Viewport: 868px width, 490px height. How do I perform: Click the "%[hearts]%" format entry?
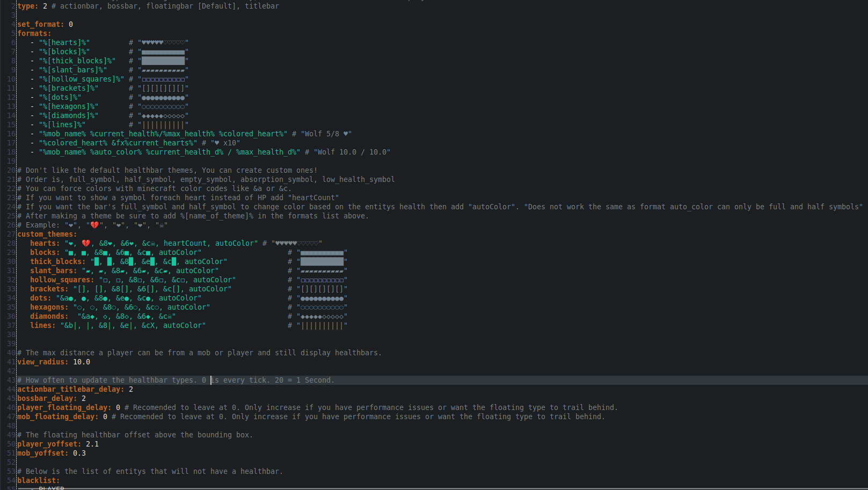tap(64, 42)
